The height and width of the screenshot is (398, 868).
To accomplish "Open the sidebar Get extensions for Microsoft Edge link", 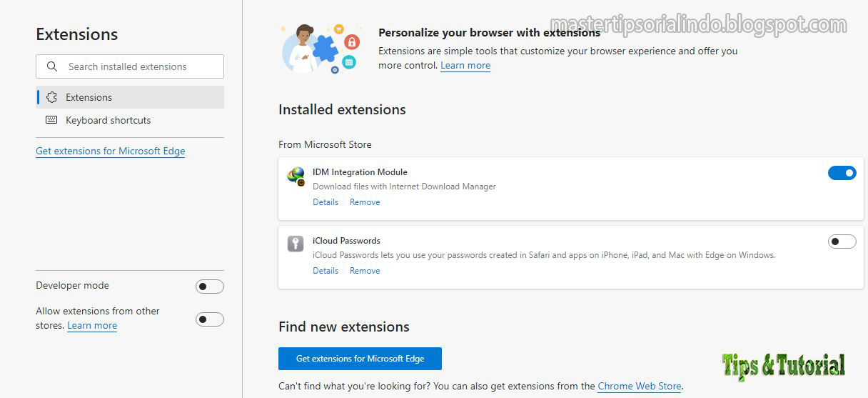I will click(x=110, y=151).
